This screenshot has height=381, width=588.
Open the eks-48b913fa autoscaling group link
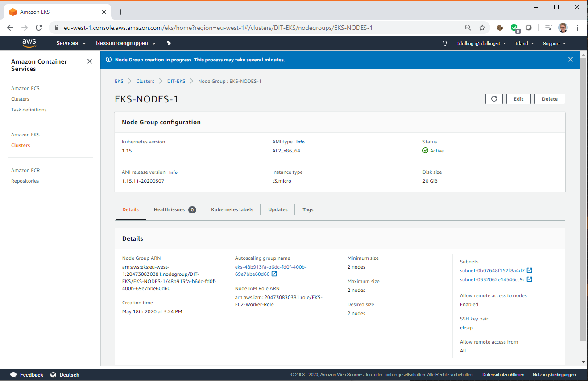271,270
